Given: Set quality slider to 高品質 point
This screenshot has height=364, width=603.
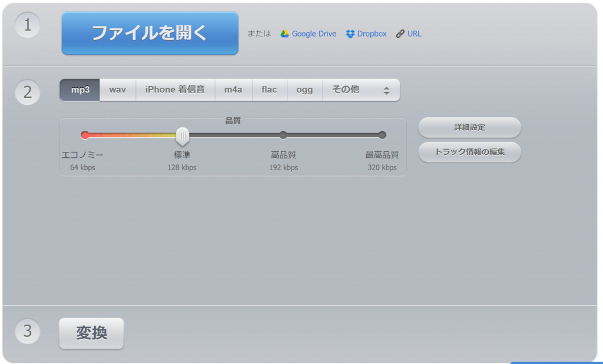Looking at the screenshot, I should (x=283, y=135).
